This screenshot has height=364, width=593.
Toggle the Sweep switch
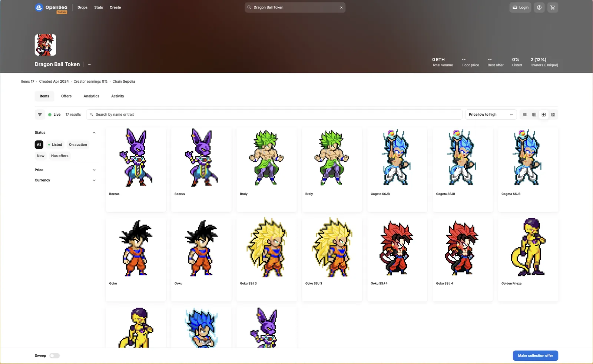[x=54, y=355]
